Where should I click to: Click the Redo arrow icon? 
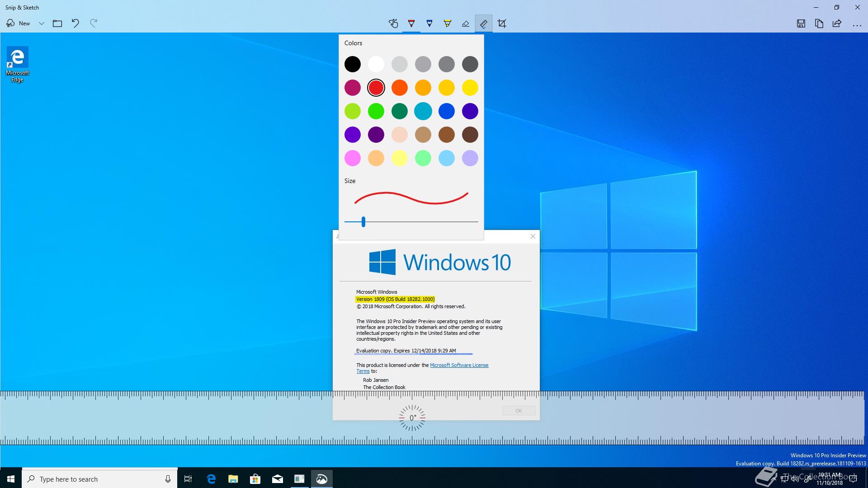[94, 23]
